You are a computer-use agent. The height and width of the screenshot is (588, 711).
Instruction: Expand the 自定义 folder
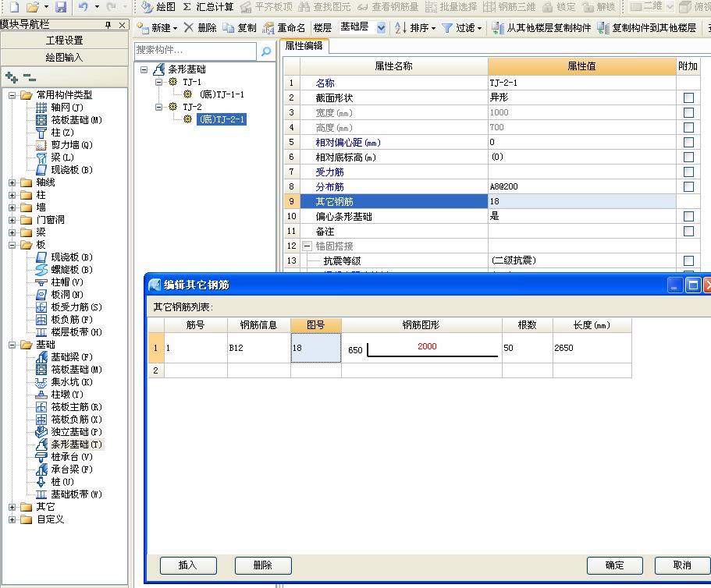tap(12, 519)
